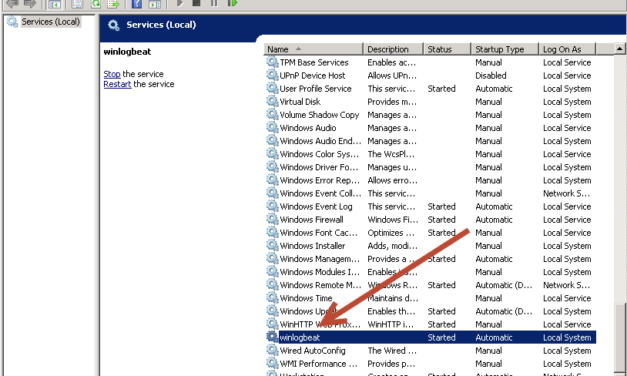Click the Provides m... description of Virtual Disk

point(392,102)
